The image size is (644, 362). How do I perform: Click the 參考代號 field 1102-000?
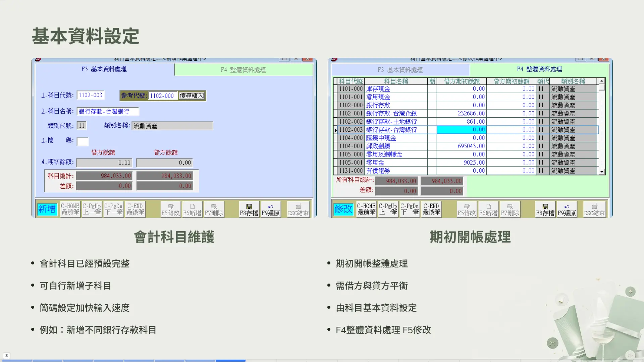tap(163, 96)
